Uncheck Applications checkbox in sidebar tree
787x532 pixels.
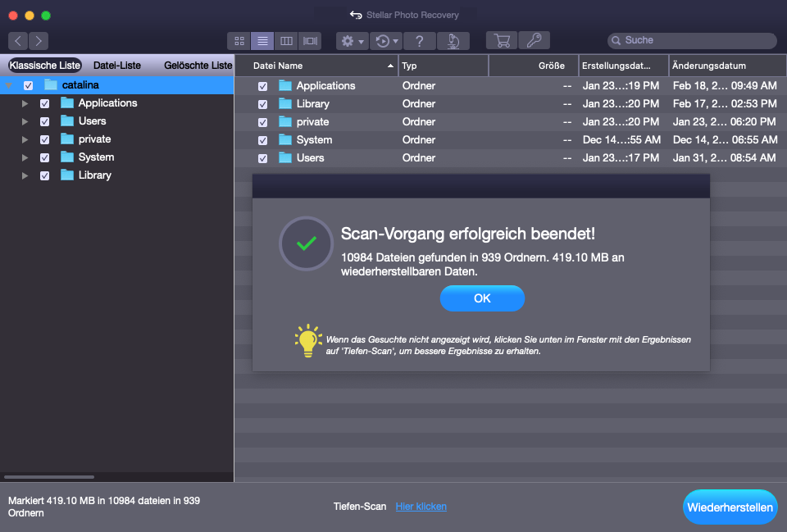click(44, 103)
